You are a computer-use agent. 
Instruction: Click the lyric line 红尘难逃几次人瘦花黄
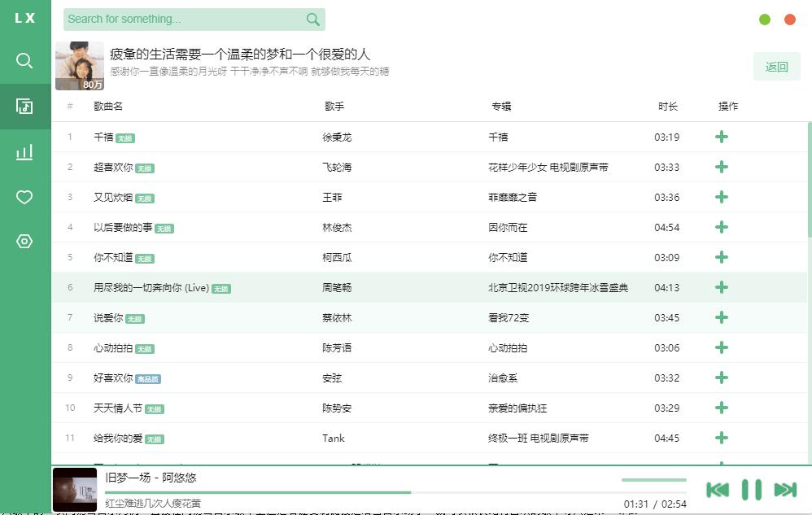coord(153,503)
